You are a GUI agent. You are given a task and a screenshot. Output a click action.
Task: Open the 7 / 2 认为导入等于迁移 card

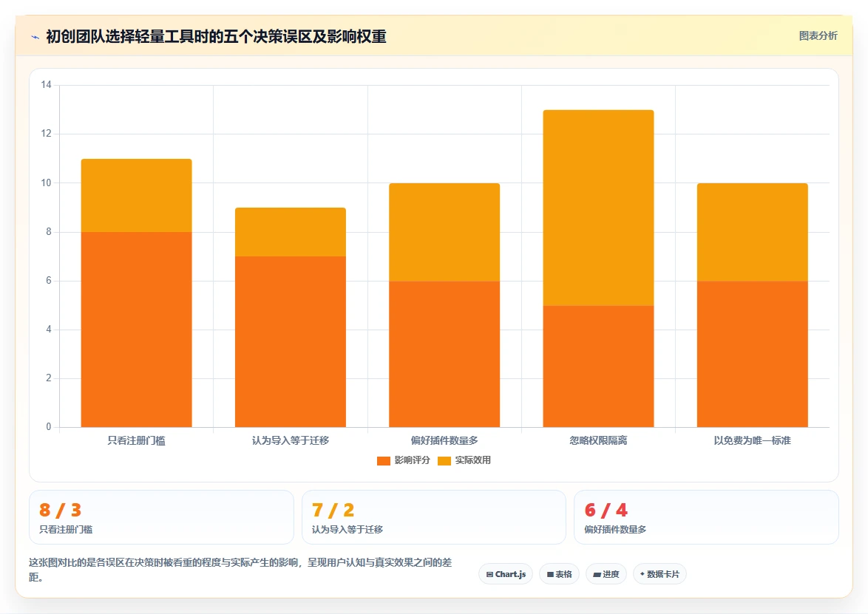pyautogui.click(x=433, y=517)
